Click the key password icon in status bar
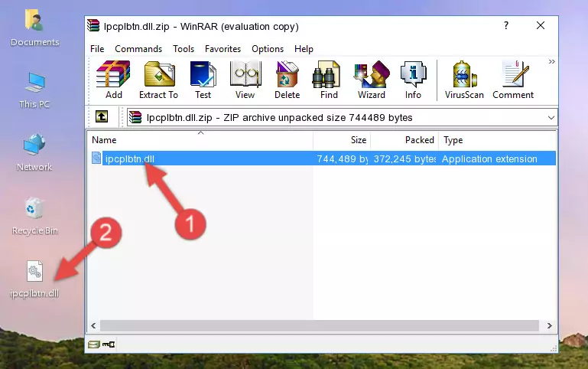Screen dimensions: 588x369 click(109, 344)
